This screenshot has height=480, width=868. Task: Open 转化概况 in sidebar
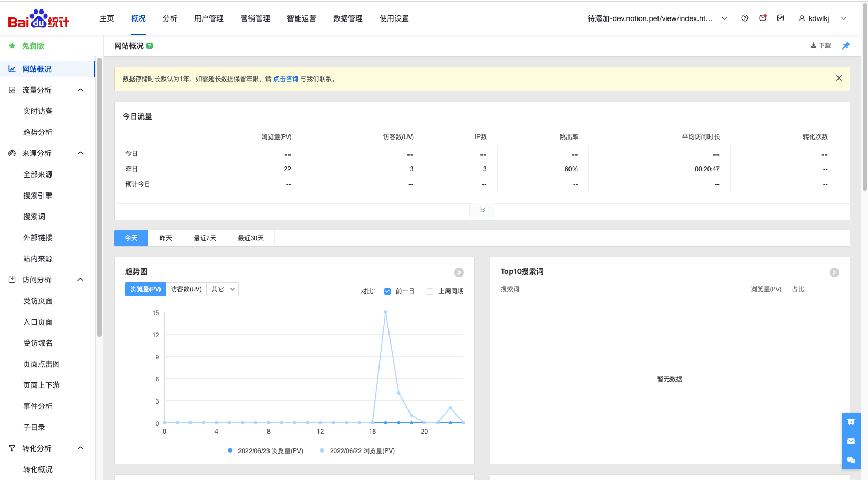[38, 469]
